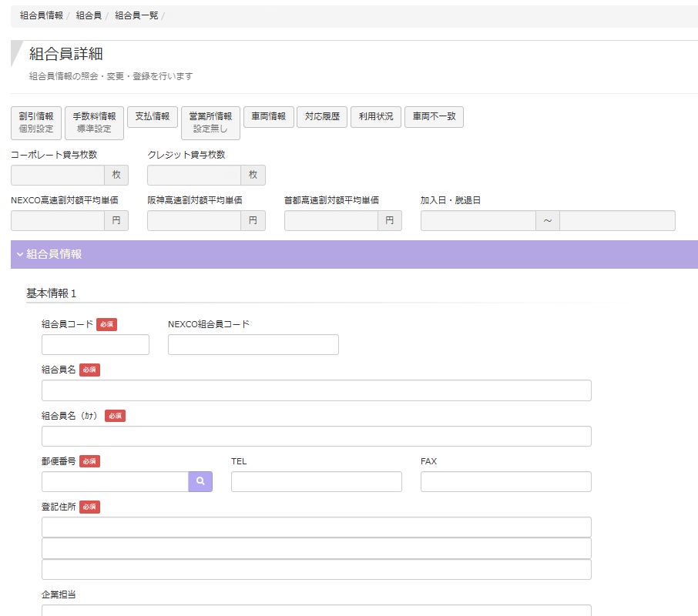The width and height of the screenshot is (698, 616).
Task: Open the 割引情報 個別設定 button
Action: (35, 122)
